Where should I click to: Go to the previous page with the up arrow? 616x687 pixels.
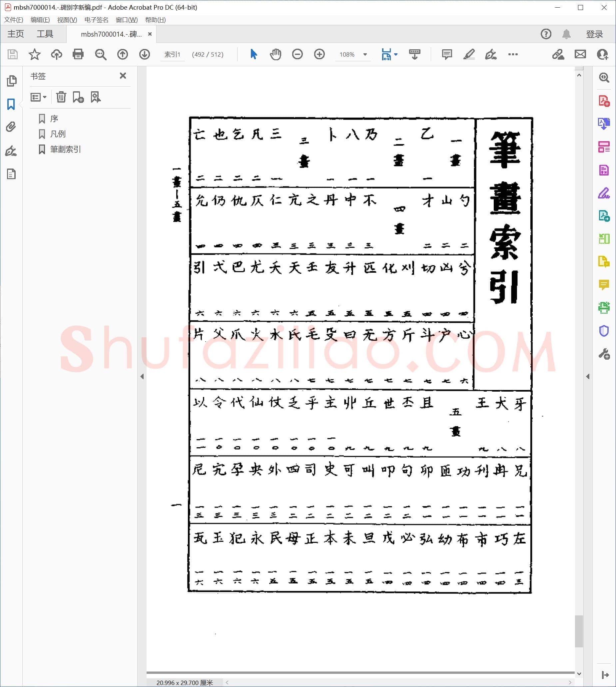[x=123, y=54]
